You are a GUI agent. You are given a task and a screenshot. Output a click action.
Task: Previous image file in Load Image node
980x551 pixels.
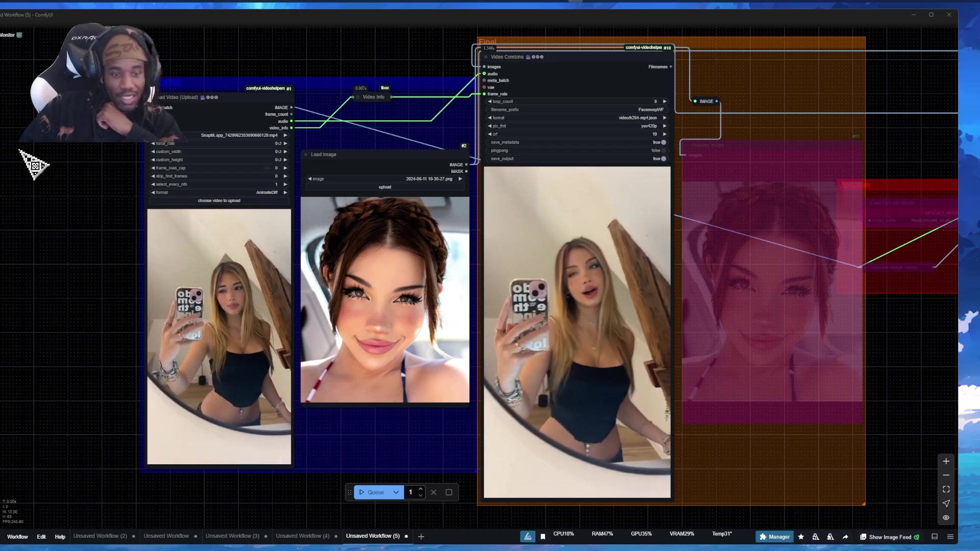tap(309, 179)
